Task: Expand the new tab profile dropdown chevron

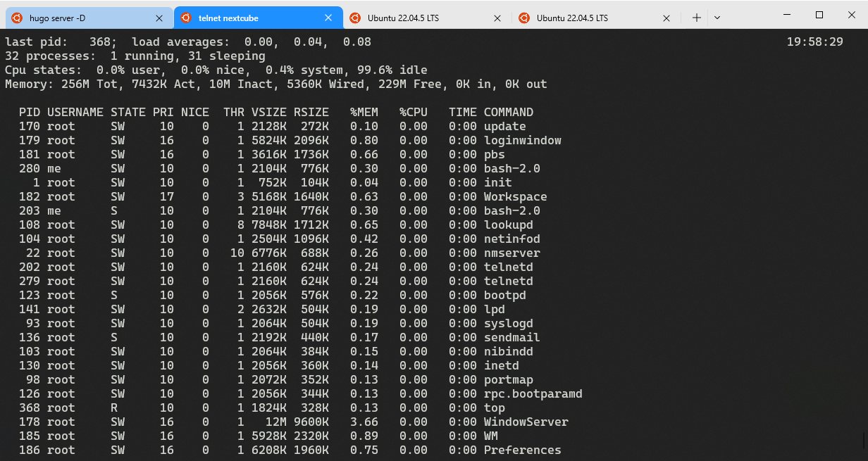Action: tap(717, 18)
